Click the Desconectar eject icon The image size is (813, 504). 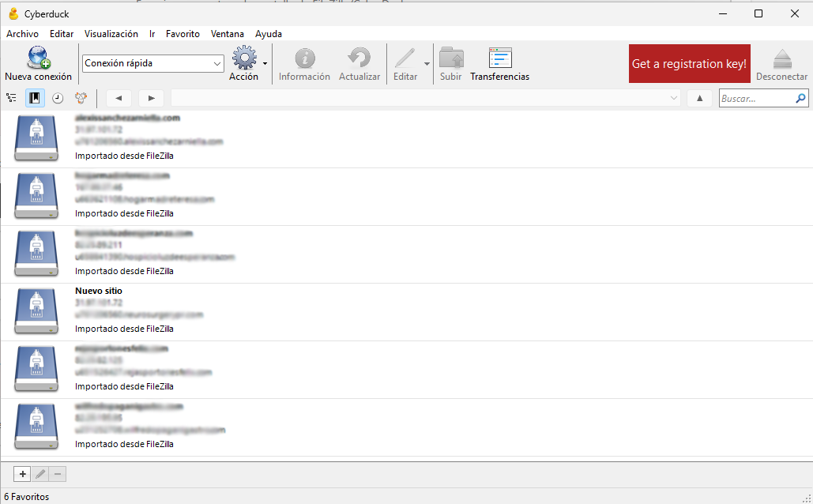pos(781,58)
